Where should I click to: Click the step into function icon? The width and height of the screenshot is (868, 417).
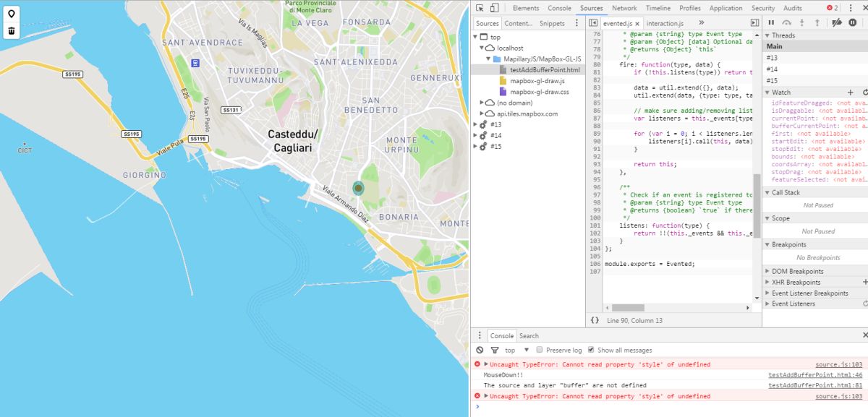(x=802, y=23)
